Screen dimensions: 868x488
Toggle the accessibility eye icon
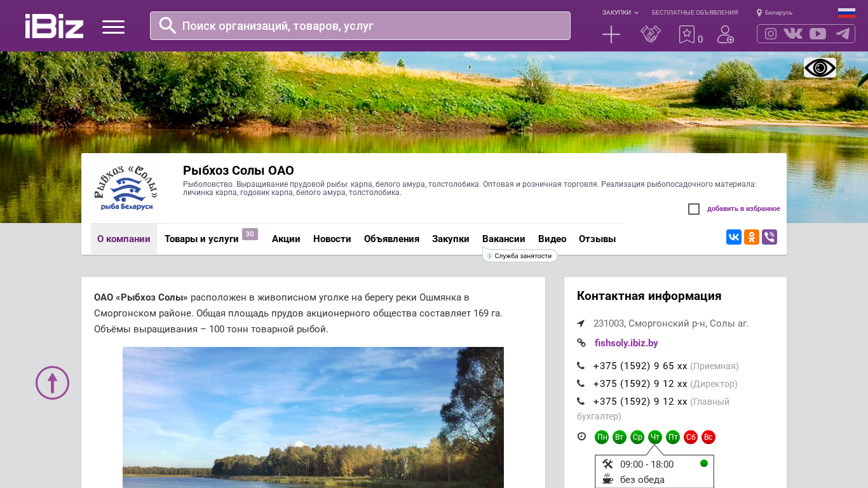click(x=820, y=67)
